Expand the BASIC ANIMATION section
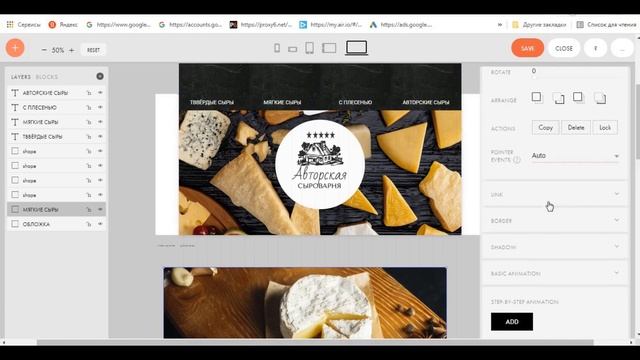This screenshot has width=640, height=360. click(x=555, y=273)
